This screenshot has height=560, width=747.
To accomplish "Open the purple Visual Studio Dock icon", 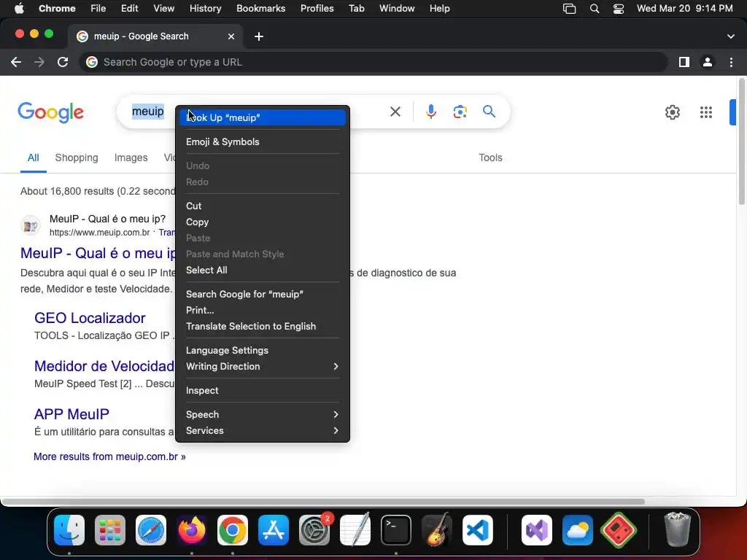I will pyautogui.click(x=537, y=530).
